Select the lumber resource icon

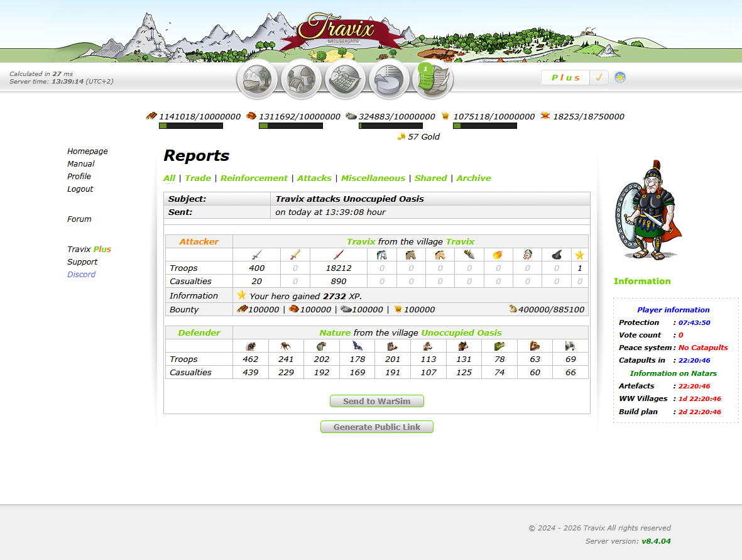tap(151, 116)
